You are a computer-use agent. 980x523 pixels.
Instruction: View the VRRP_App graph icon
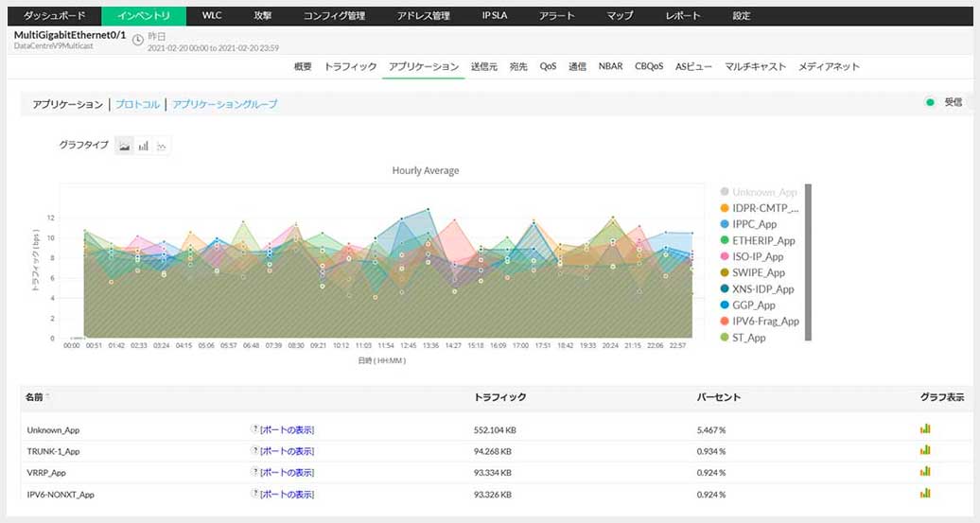925,472
